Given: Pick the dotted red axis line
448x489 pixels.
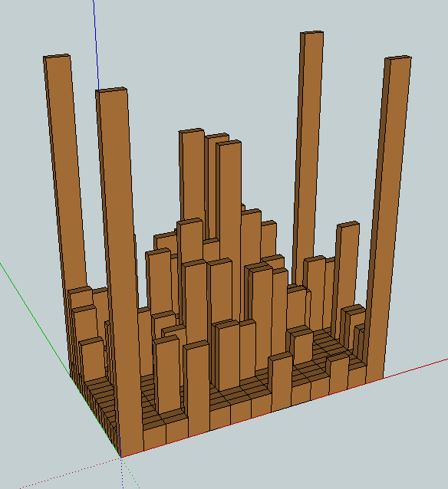Looking at the screenshot, I should (71, 472).
